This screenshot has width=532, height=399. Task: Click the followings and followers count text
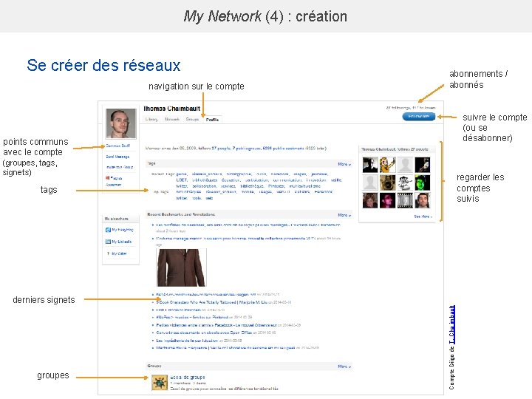(x=411, y=108)
